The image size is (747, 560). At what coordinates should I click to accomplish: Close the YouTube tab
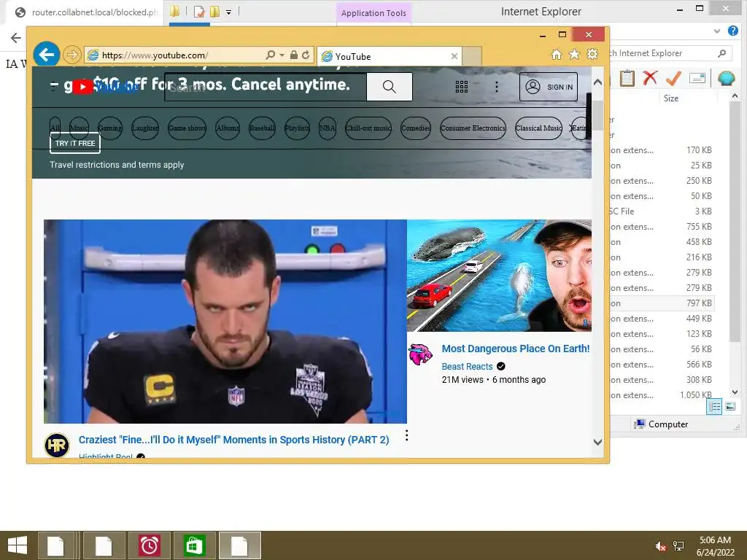[x=454, y=56]
